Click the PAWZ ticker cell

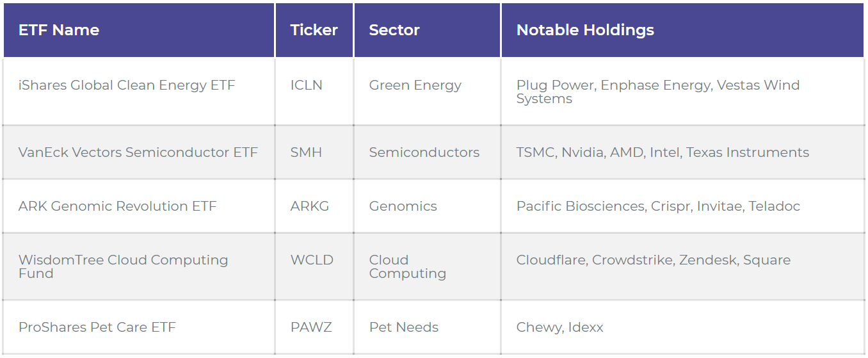pos(310,327)
